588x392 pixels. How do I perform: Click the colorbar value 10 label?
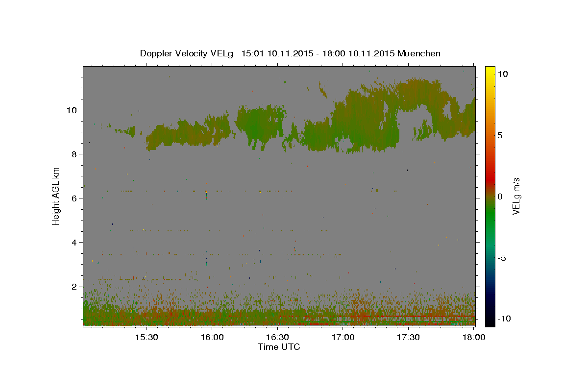click(503, 74)
